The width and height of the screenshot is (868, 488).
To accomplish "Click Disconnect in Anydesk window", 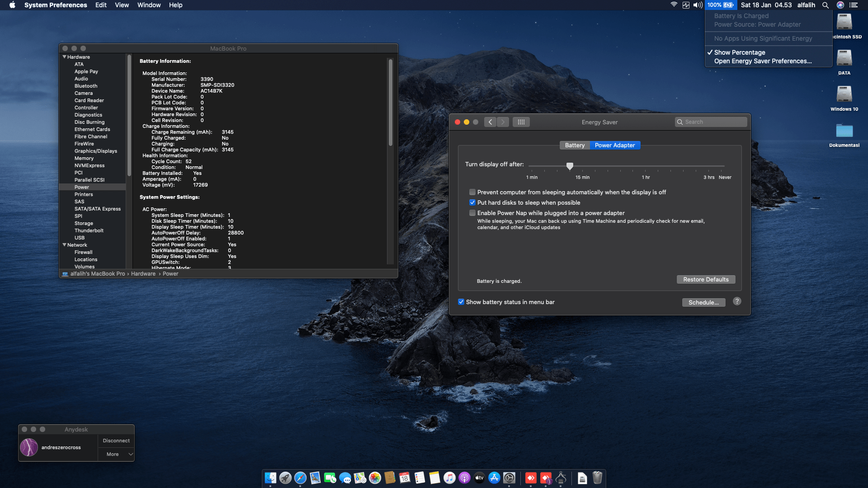I will pyautogui.click(x=116, y=441).
